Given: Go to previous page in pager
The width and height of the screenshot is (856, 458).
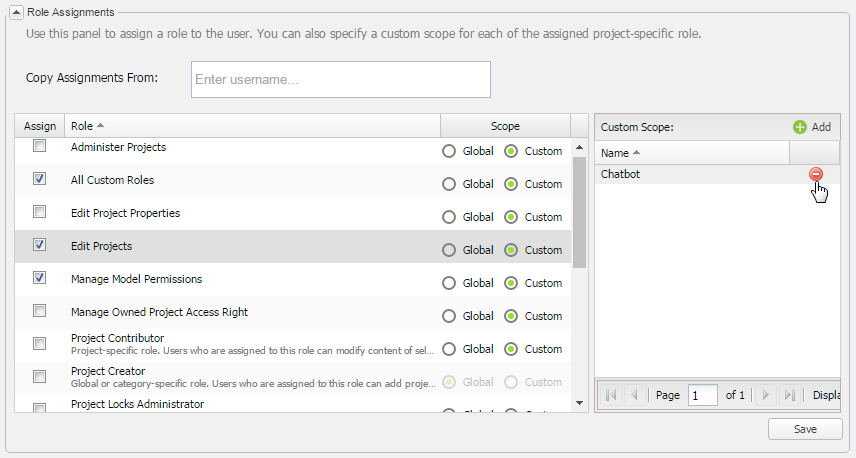Looking at the screenshot, I should coord(634,395).
